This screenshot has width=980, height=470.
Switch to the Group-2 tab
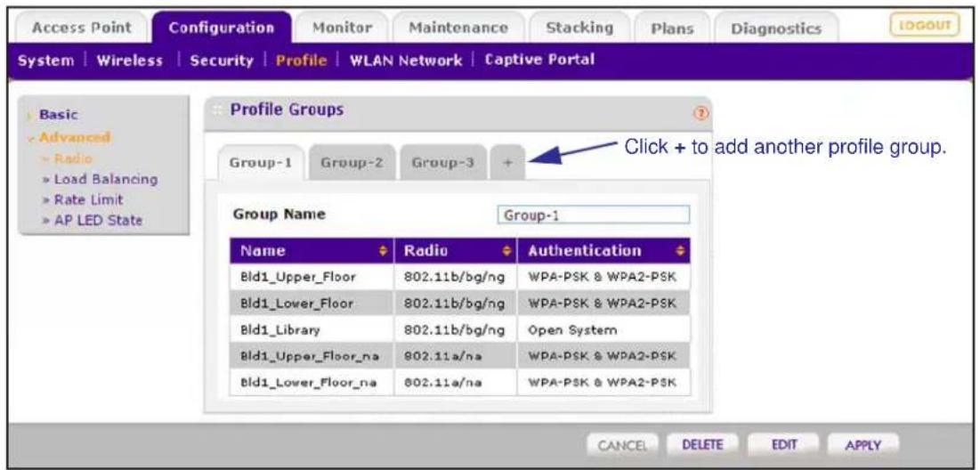(352, 163)
